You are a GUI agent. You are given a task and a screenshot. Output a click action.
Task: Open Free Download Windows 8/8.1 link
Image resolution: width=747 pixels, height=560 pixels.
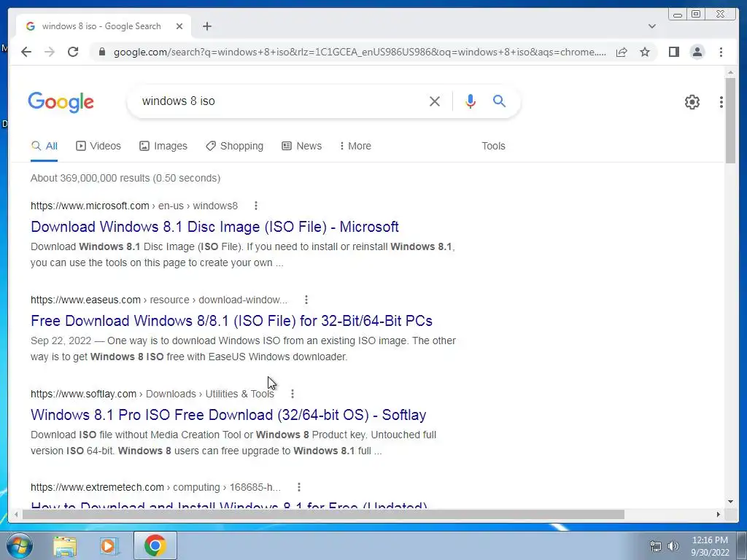pos(231,321)
